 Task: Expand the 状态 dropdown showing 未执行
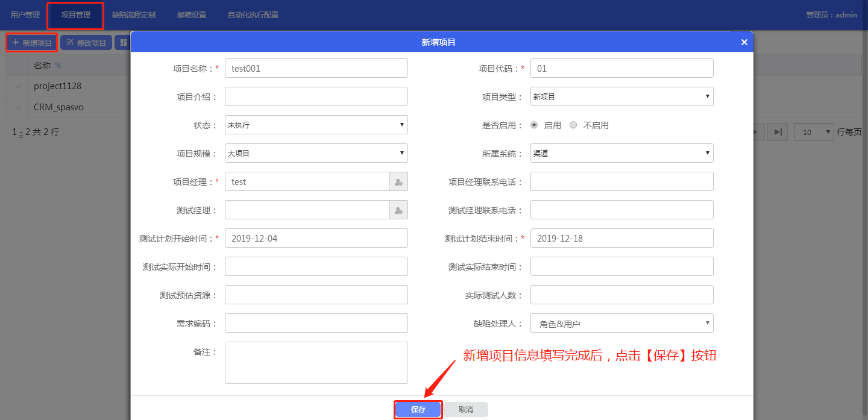click(316, 125)
